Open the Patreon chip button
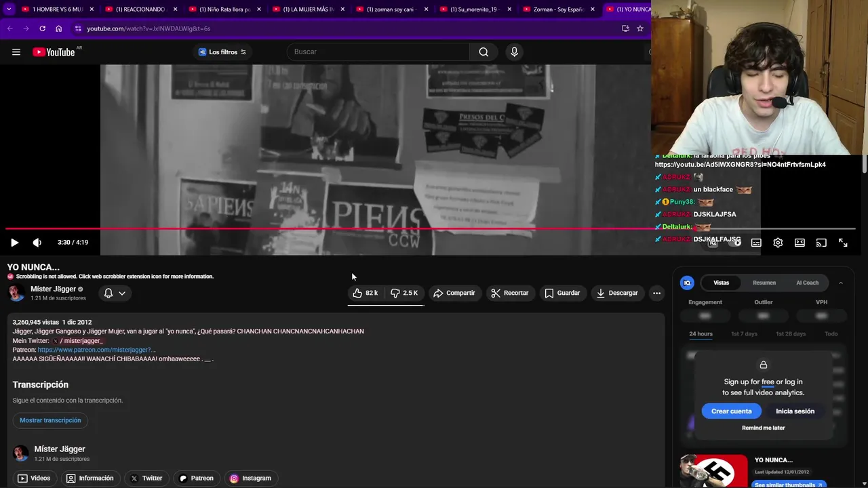 pos(196,479)
